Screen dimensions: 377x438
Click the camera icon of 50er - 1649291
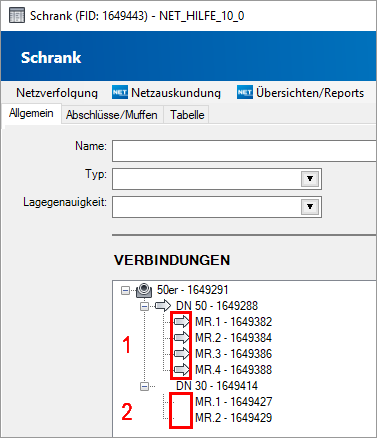pyautogui.click(x=144, y=290)
